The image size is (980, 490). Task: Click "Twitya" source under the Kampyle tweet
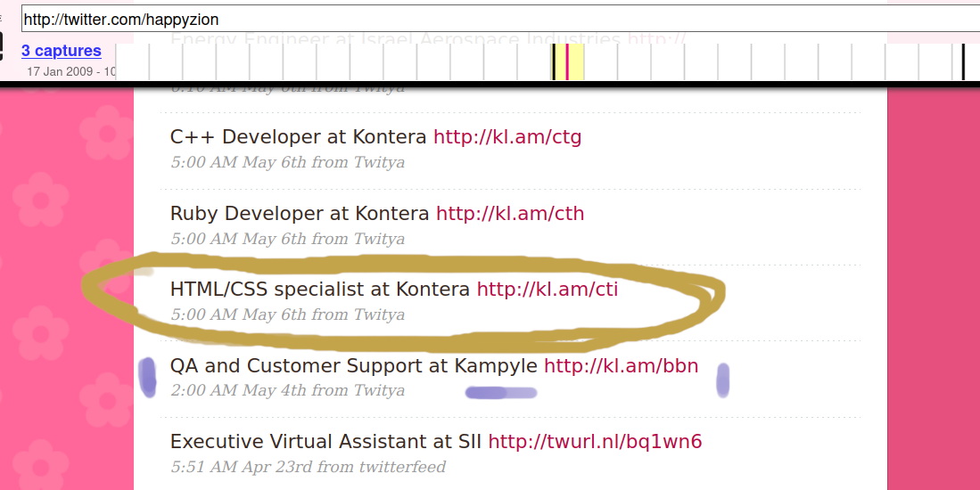379,390
